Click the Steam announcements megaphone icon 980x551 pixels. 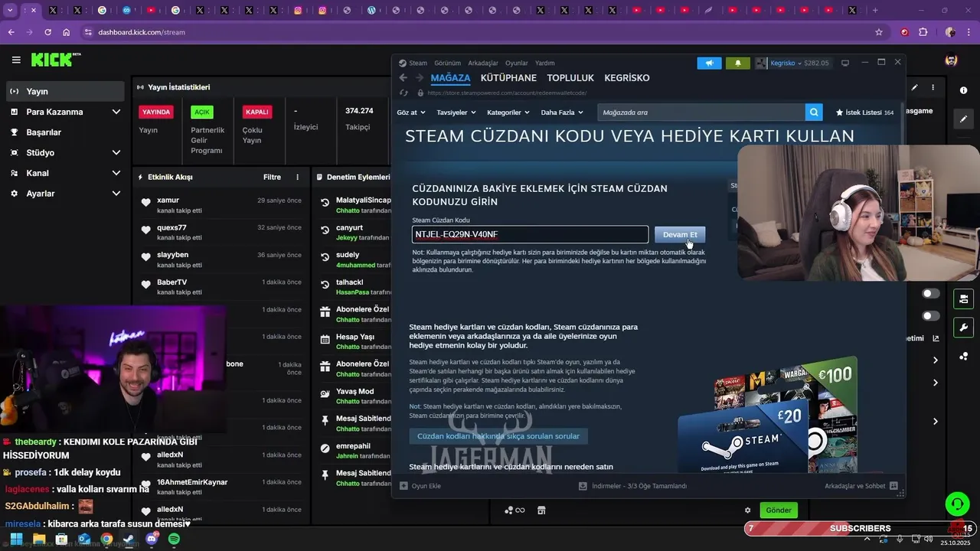tap(709, 63)
